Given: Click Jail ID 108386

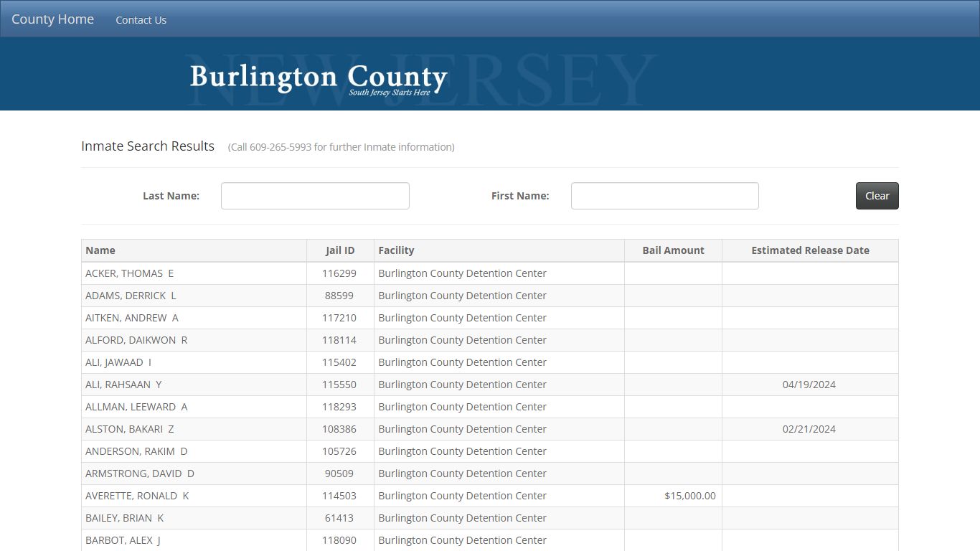Looking at the screenshot, I should 339,429.
